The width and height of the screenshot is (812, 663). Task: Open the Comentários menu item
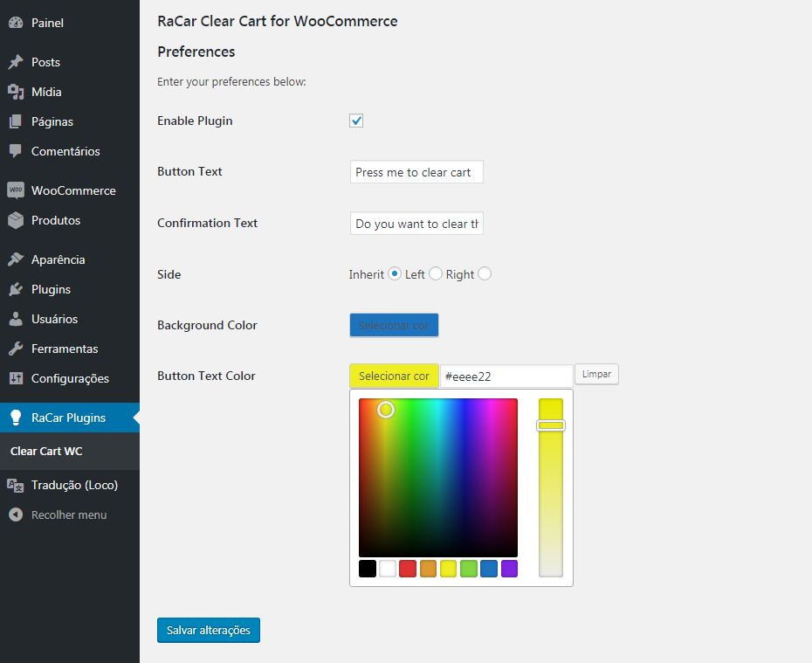pos(70,151)
